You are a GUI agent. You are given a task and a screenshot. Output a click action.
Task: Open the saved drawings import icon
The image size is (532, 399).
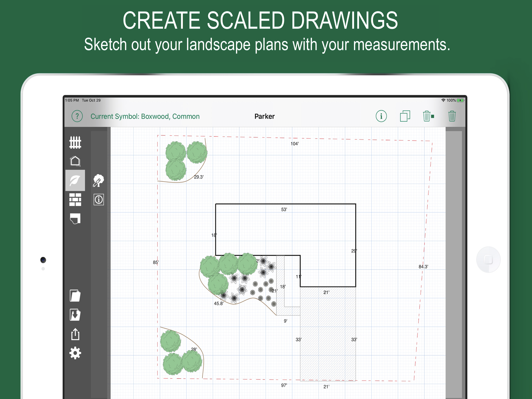click(75, 315)
